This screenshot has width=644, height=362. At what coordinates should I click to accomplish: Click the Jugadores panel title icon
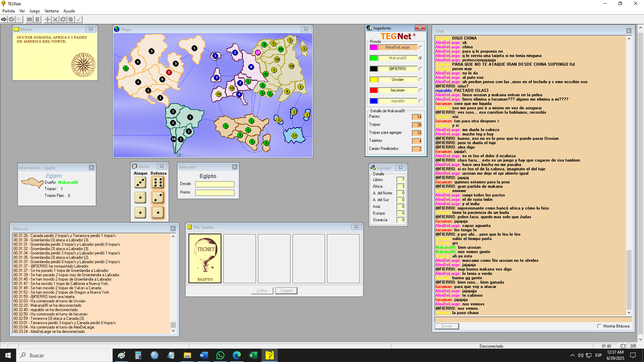[369, 28]
